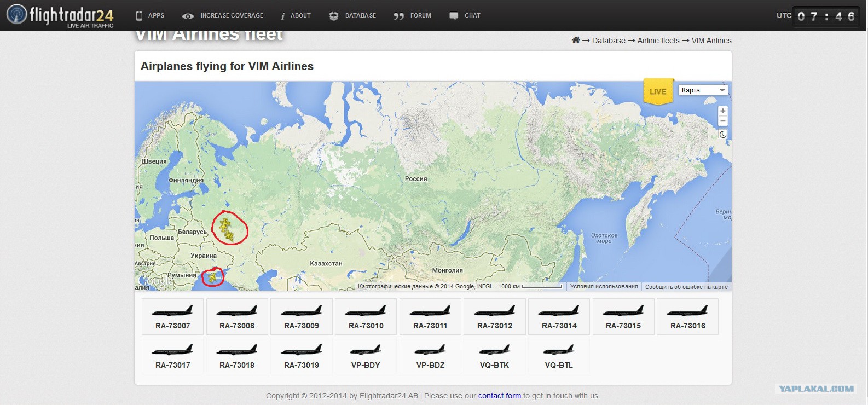868x405 pixels.
Task: Open the contact form link
Action: [500, 396]
